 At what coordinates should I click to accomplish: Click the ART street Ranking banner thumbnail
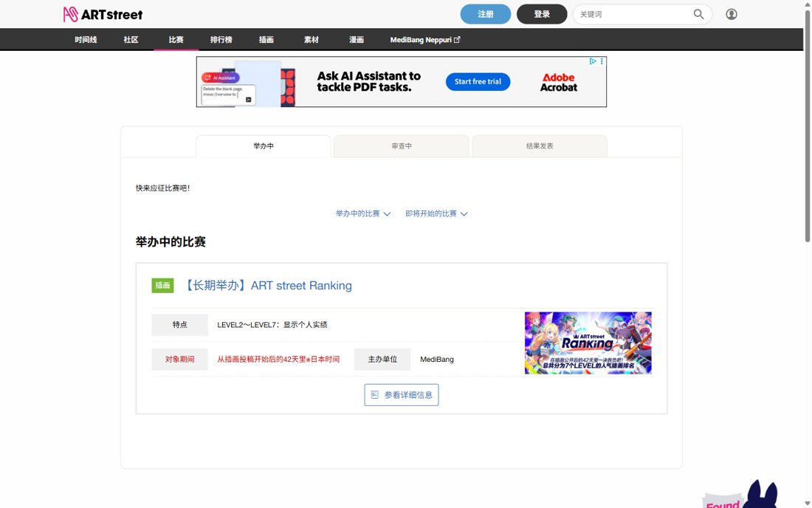[588, 343]
